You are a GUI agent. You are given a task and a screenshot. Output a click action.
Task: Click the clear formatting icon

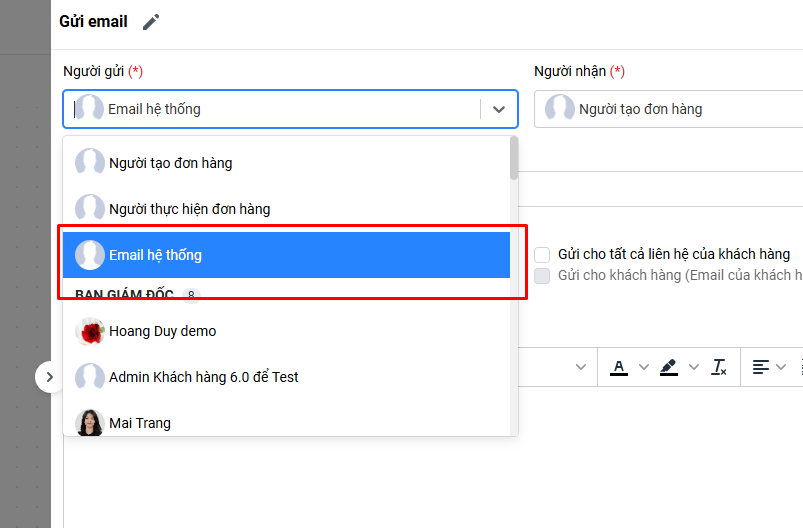coord(719,367)
